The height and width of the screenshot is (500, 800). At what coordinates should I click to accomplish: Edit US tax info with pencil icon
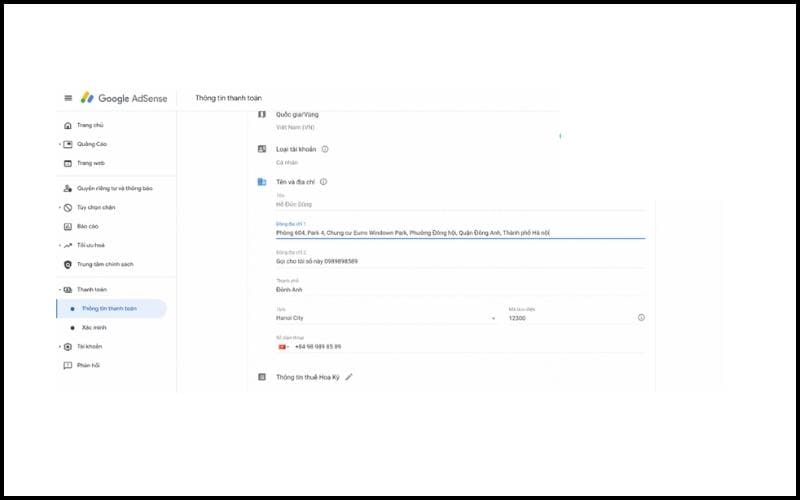click(349, 377)
